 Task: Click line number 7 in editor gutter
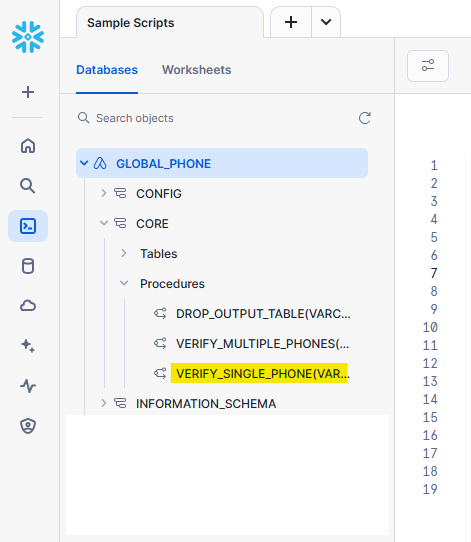[434, 273]
